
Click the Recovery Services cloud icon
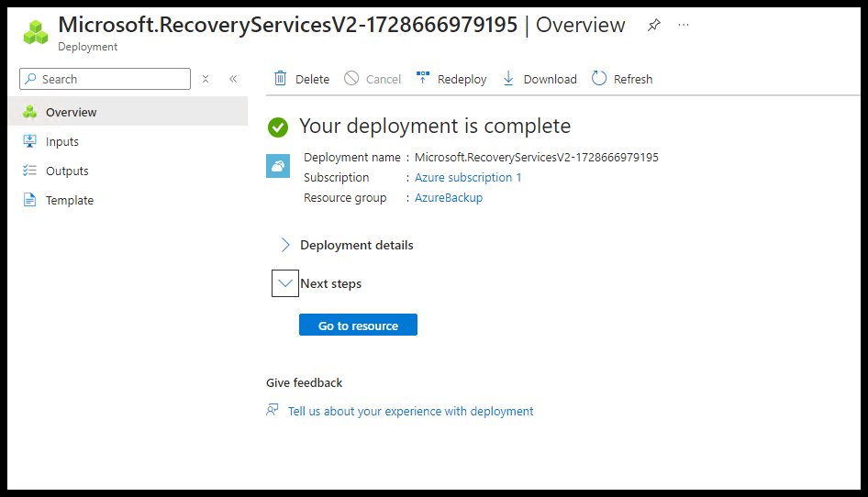coord(278,166)
